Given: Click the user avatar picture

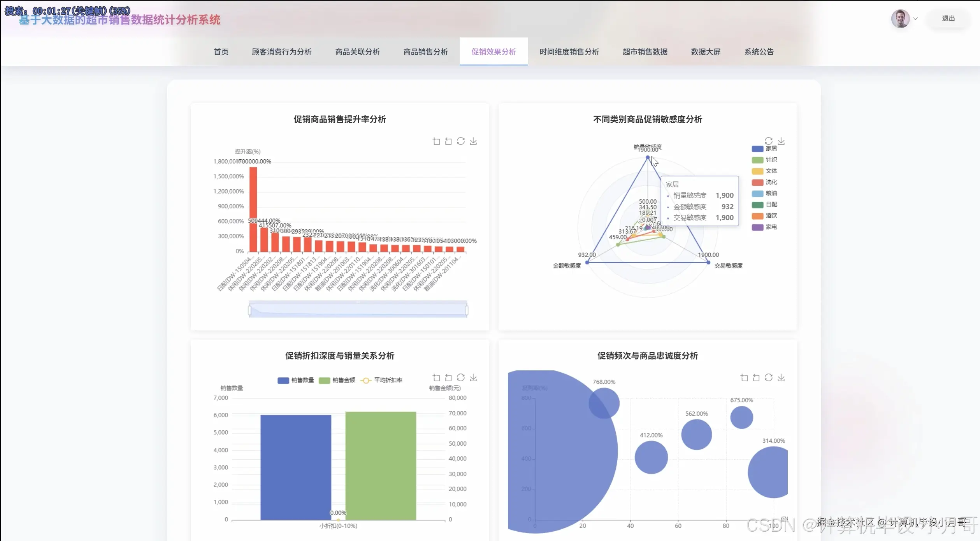Looking at the screenshot, I should (900, 18).
